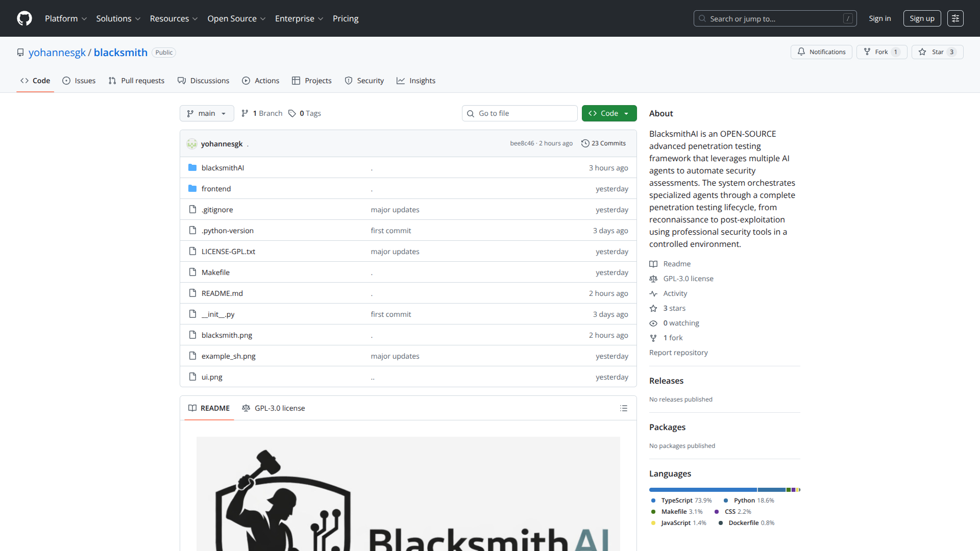The height and width of the screenshot is (551, 980).
Task: Click the command palette icon in header
Action: [x=955, y=18]
